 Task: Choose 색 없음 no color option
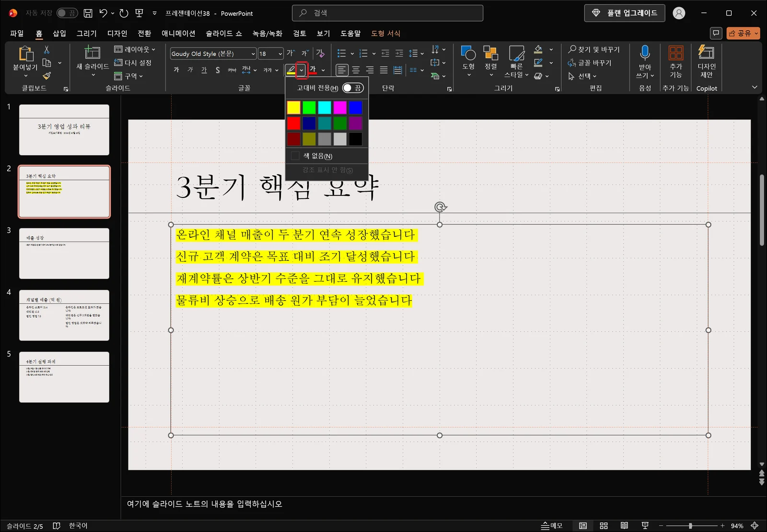pyautogui.click(x=327, y=156)
